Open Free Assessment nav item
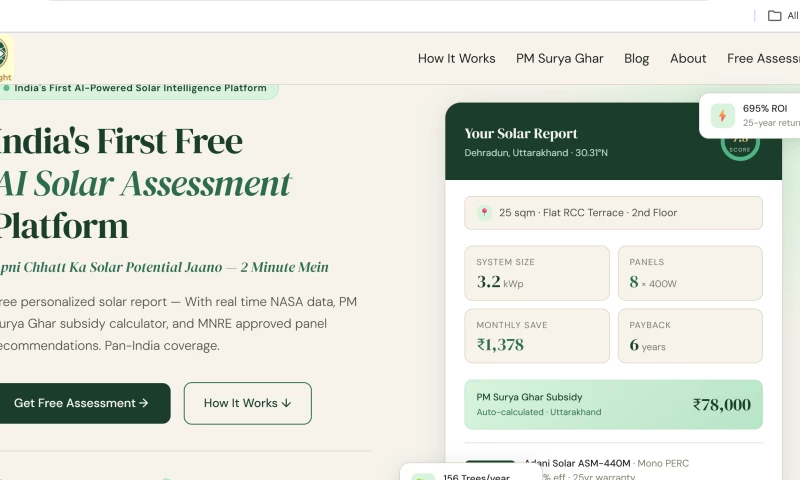Image resolution: width=800 pixels, height=480 pixels. coord(763,59)
